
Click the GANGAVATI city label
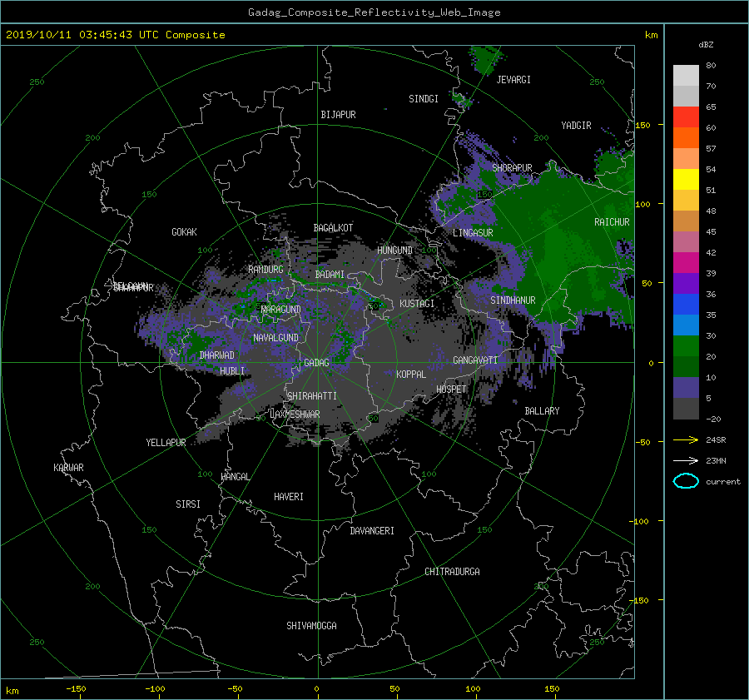pyautogui.click(x=475, y=360)
